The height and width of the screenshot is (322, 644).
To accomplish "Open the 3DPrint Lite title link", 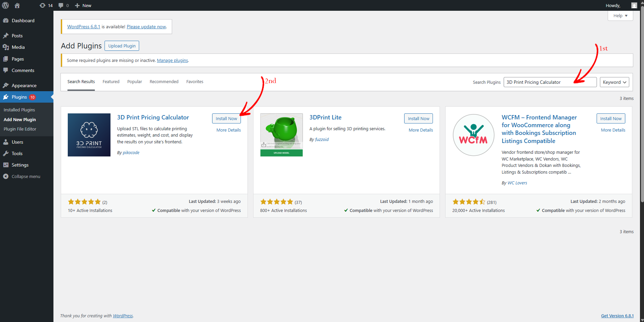I will 325,117.
